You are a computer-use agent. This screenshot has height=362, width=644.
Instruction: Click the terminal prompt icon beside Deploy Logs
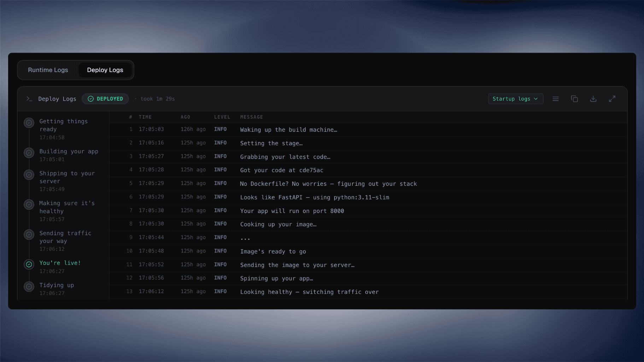coord(29,99)
